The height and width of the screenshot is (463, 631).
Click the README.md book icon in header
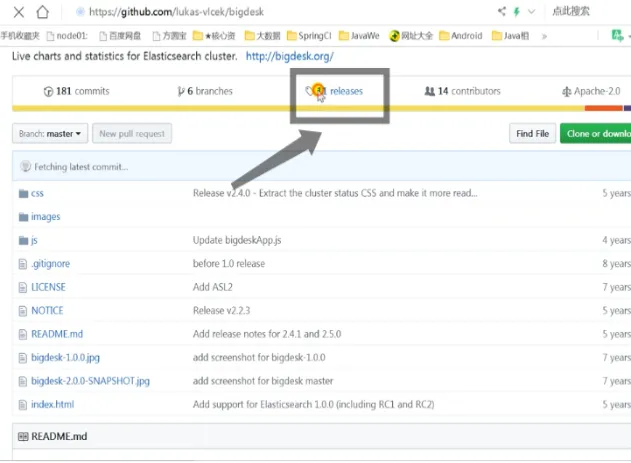coord(23,436)
